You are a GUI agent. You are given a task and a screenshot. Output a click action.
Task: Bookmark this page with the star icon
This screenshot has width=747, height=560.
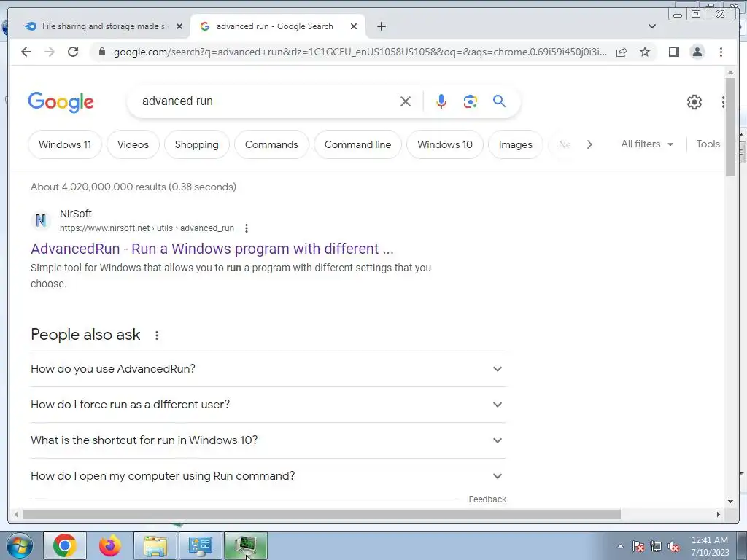coord(645,52)
